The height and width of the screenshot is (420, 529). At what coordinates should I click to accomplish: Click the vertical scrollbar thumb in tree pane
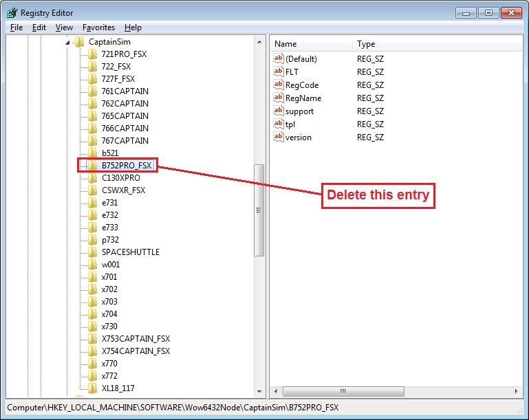259,210
